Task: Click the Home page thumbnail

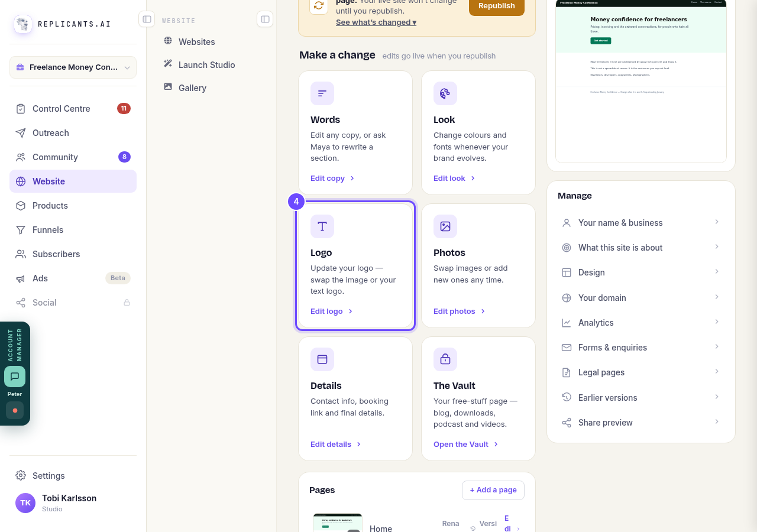Action: point(338,523)
